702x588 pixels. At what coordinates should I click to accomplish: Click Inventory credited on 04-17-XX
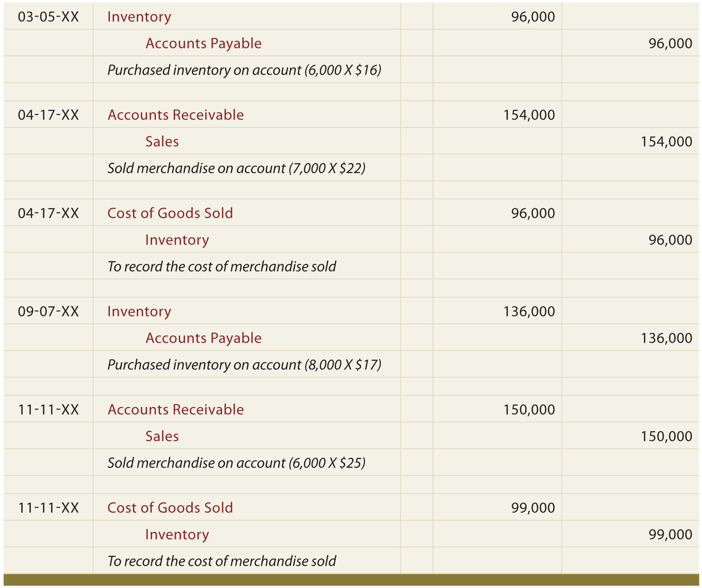pyautogui.click(x=177, y=240)
